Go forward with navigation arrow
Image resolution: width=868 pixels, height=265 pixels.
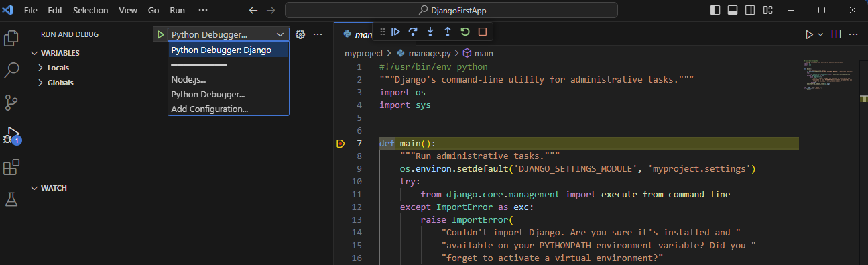click(x=270, y=11)
